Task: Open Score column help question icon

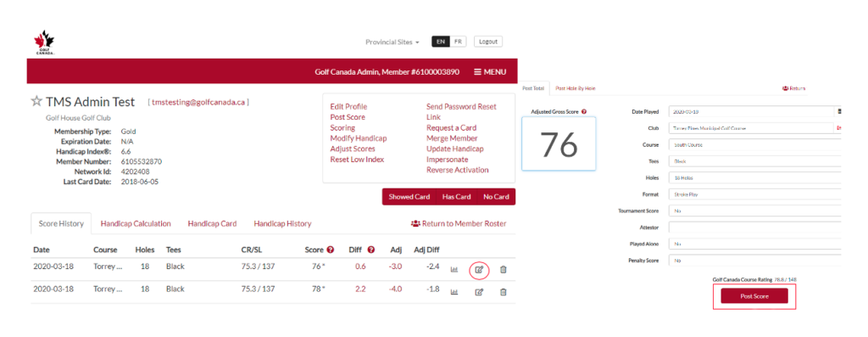Action: tap(331, 250)
